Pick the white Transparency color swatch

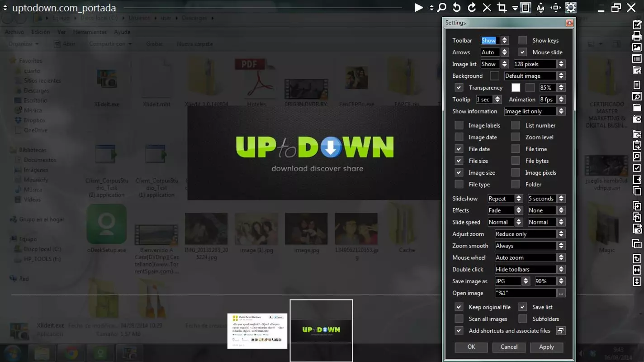[516, 87]
